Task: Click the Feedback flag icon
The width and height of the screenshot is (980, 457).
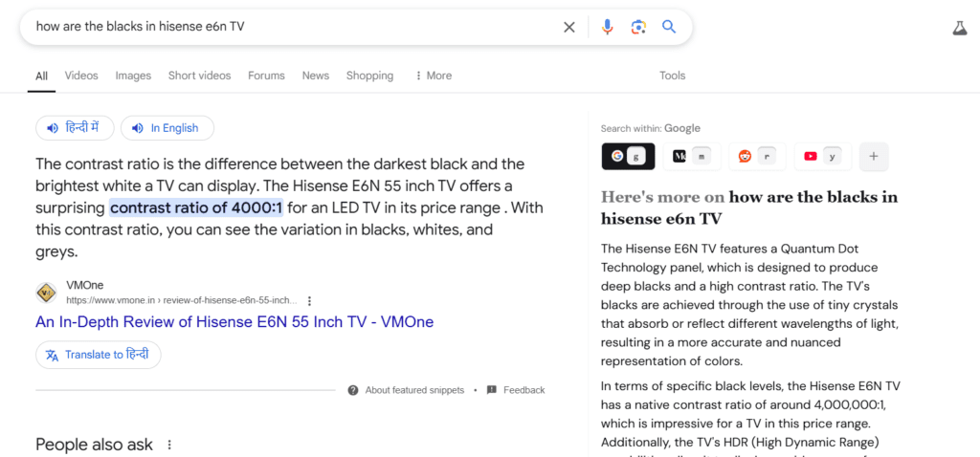Action: pyautogui.click(x=492, y=389)
